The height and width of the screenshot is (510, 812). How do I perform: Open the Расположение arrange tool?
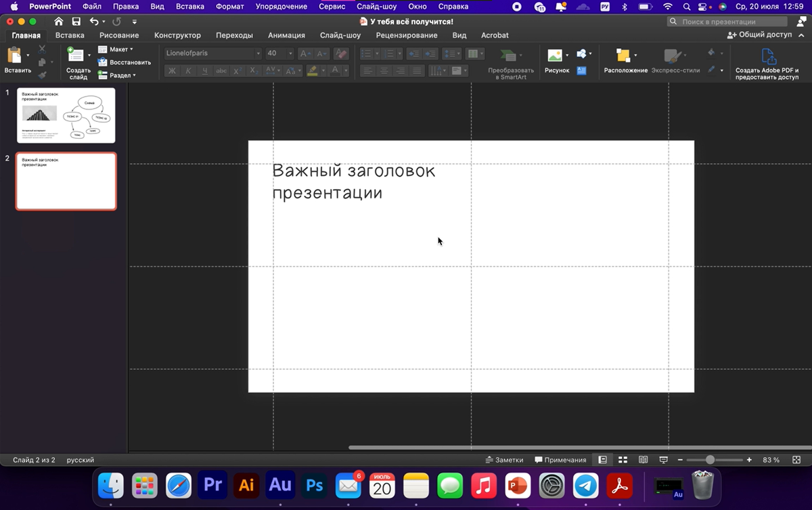tap(623, 56)
